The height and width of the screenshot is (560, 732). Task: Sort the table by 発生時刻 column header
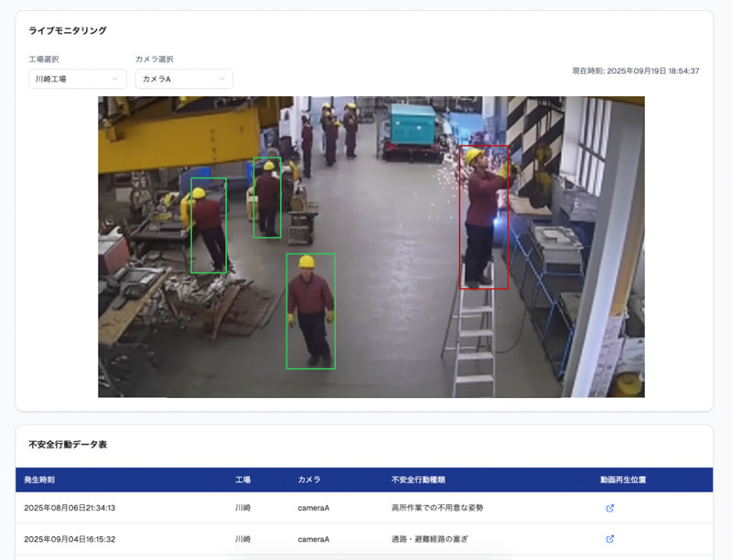[39, 479]
